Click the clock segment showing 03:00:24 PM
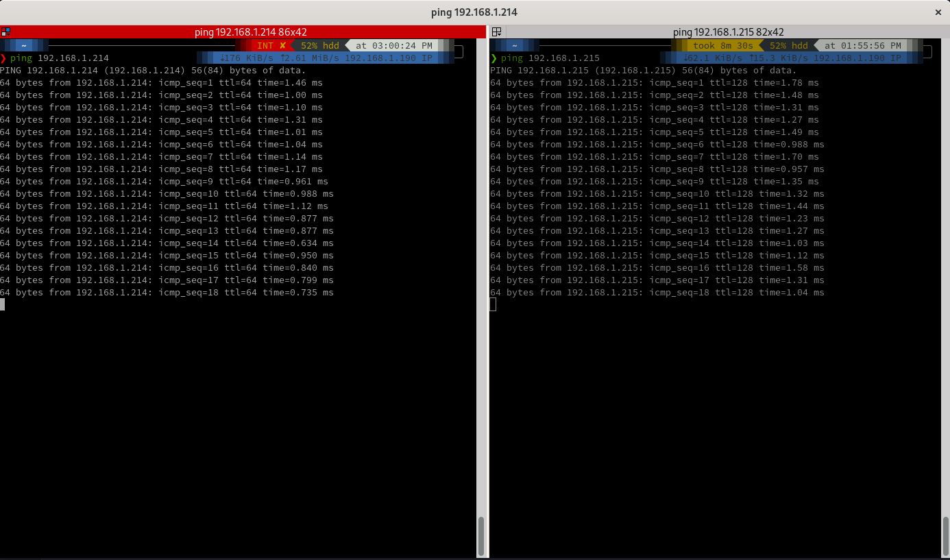 click(x=395, y=45)
